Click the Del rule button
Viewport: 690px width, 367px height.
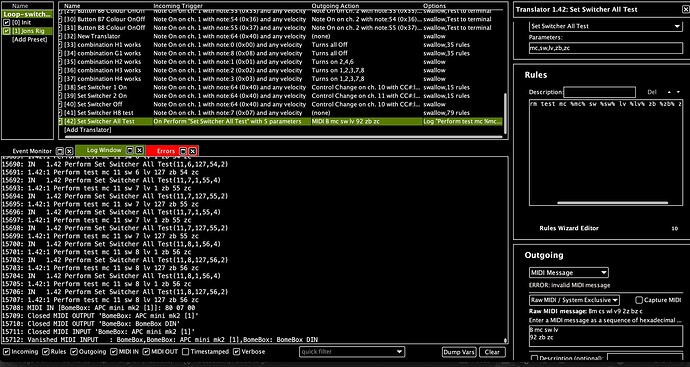tap(652, 92)
